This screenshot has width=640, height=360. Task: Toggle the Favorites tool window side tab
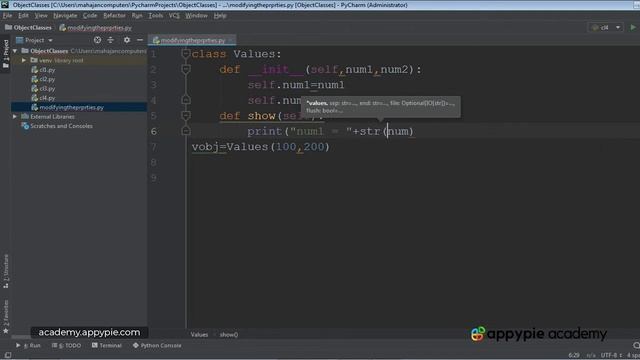pyautogui.click(x=6, y=317)
